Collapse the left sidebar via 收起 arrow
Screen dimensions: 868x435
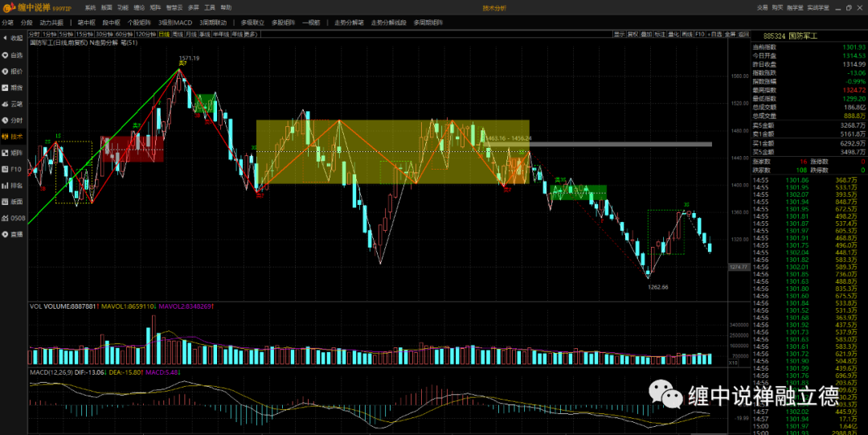click(13, 39)
